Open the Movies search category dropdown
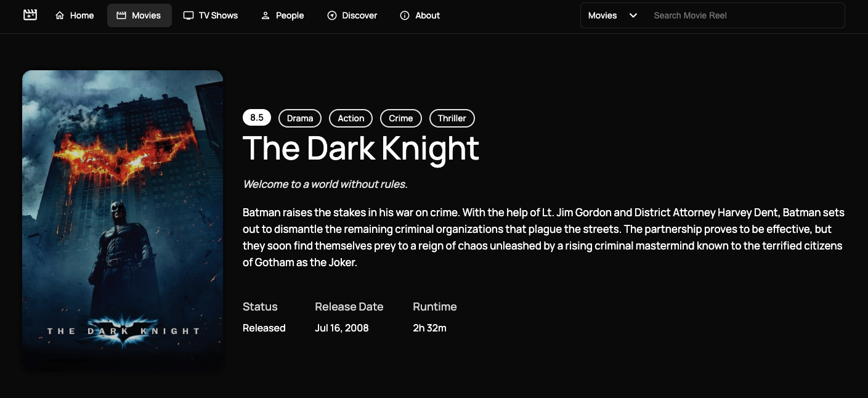The image size is (868, 398). (612, 15)
